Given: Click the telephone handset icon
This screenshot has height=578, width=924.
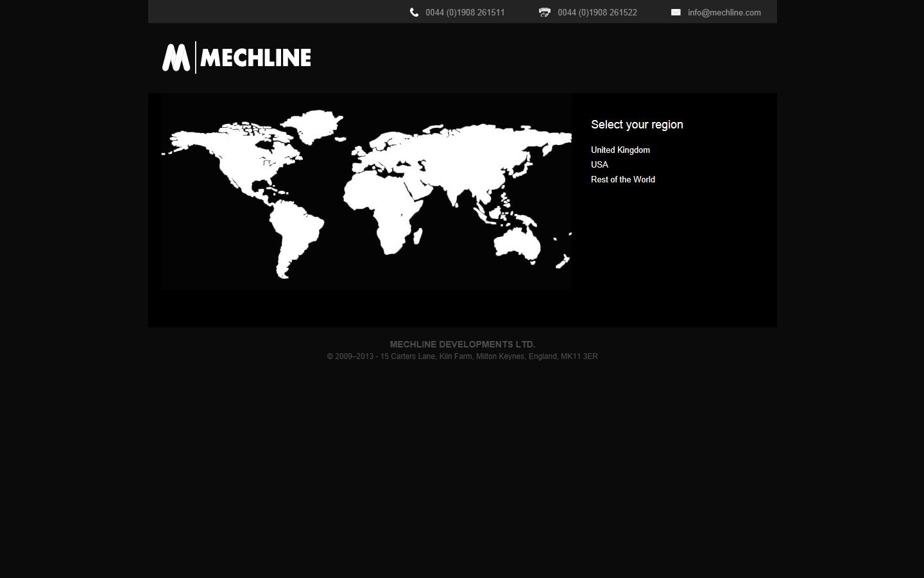Looking at the screenshot, I should click(415, 12).
